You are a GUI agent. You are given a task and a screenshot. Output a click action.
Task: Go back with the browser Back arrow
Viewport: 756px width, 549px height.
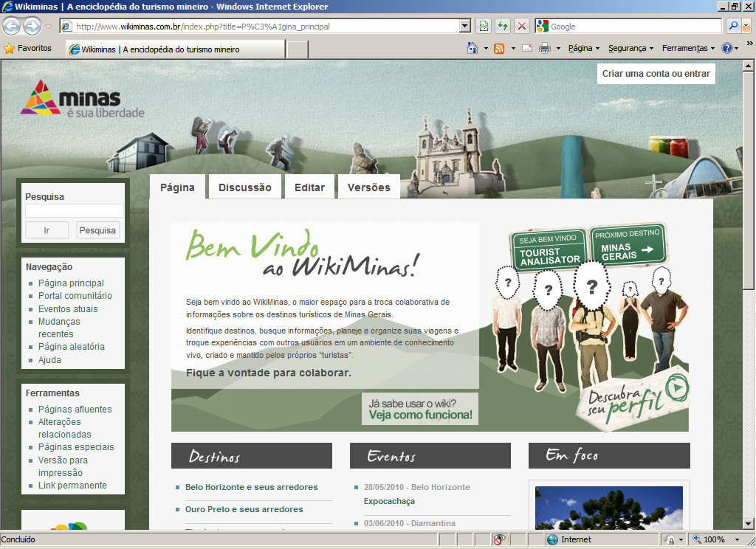pyautogui.click(x=12, y=26)
